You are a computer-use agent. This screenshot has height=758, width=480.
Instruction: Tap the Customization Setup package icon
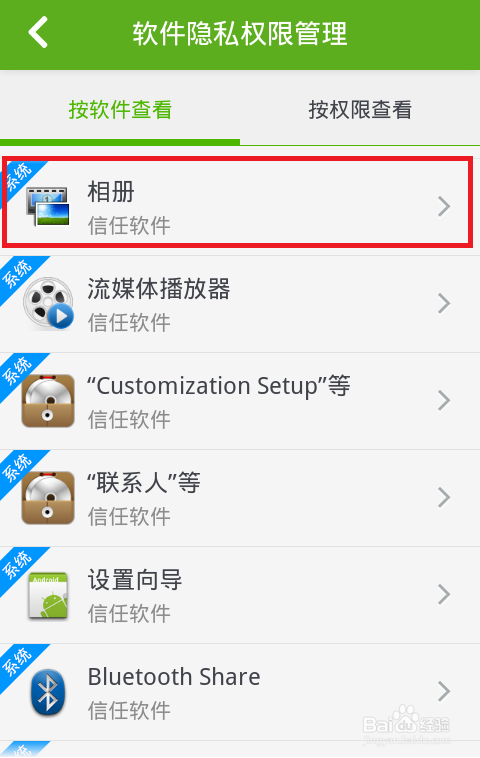click(x=48, y=401)
